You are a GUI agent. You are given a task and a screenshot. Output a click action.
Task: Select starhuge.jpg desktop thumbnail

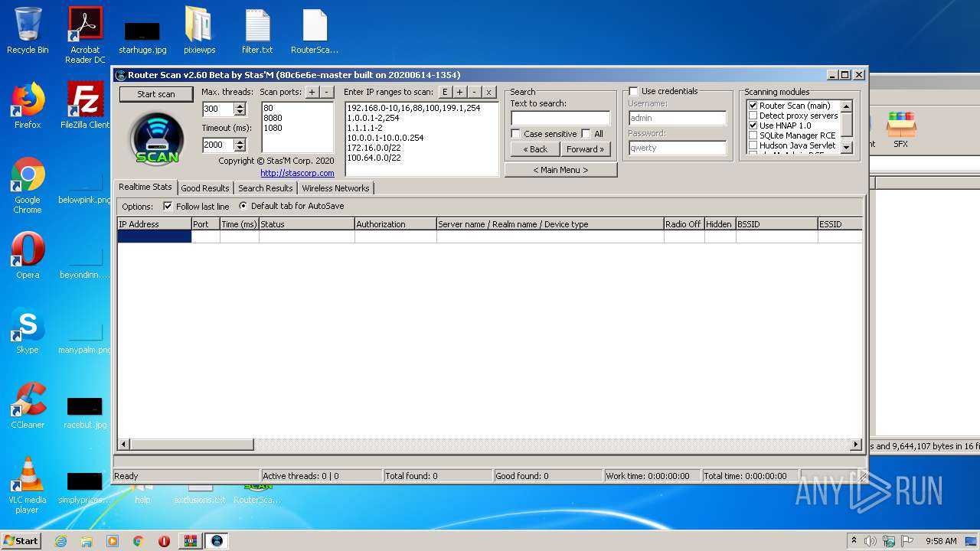tap(142, 38)
